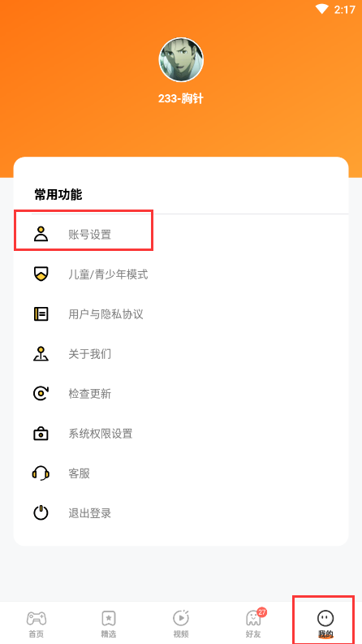View 用户与隐私协议
The image size is (362, 644).
(181, 314)
